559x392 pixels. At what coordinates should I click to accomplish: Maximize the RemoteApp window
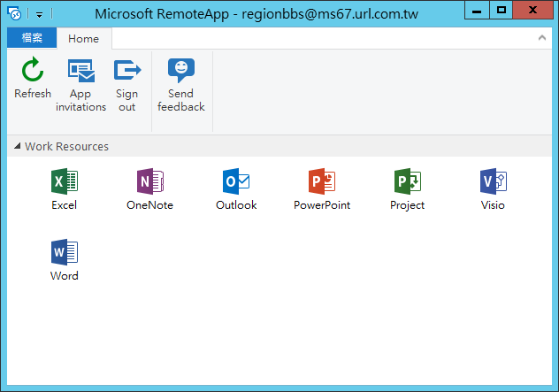coord(501,10)
